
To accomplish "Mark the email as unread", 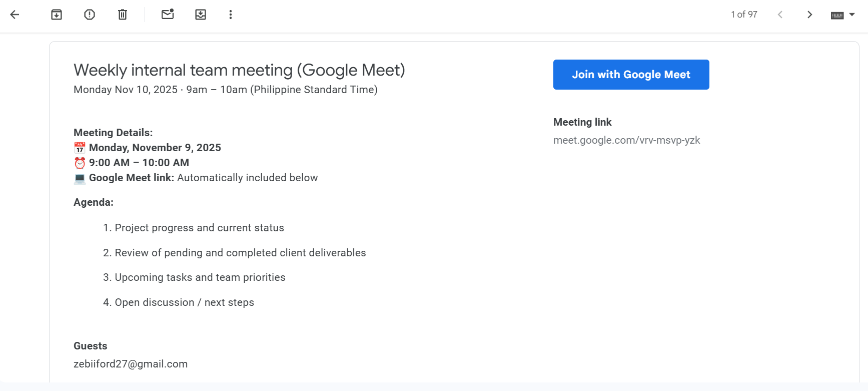I will [168, 15].
